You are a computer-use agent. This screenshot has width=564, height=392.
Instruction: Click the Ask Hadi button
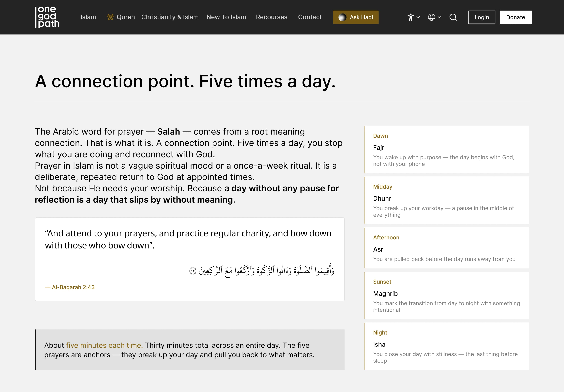click(x=356, y=17)
